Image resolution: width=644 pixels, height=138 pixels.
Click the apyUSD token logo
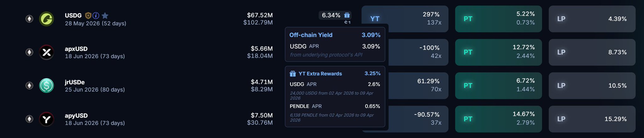click(x=46, y=119)
